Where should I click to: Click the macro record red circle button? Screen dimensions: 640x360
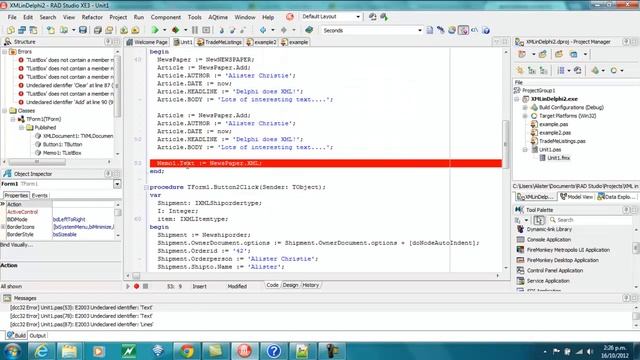tap(137, 287)
